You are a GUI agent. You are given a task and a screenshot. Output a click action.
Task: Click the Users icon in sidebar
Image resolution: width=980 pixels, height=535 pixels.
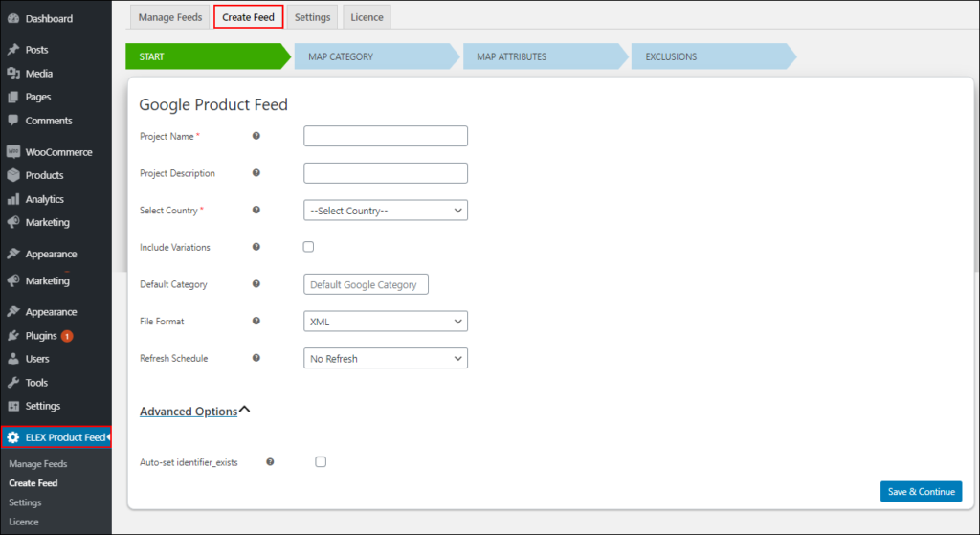point(13,359)
